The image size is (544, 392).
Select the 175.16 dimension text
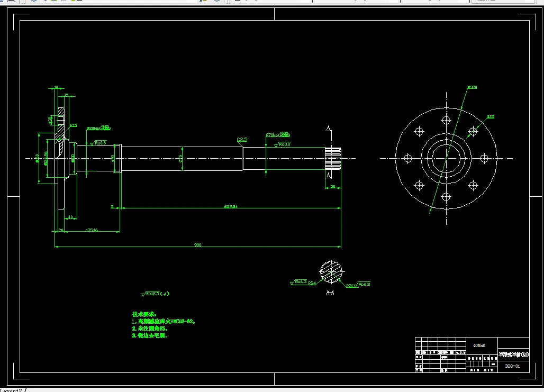92,230
